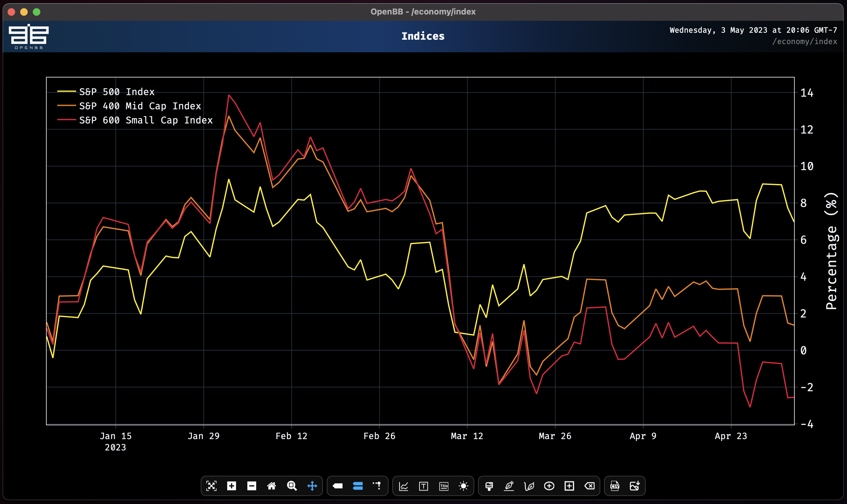Screen dimensions: 847x504
Task: Activate the pan arrows tool
Action: click(x=312, y=486)
